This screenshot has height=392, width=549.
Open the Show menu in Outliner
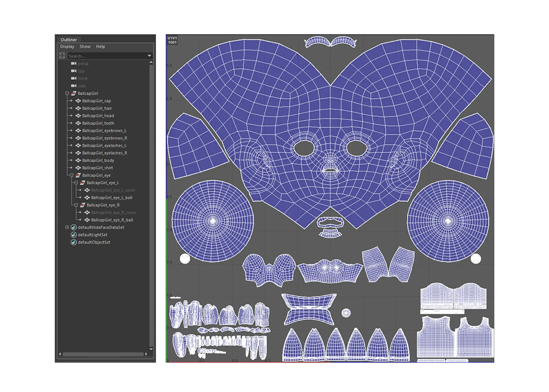(x=85, y=47)
